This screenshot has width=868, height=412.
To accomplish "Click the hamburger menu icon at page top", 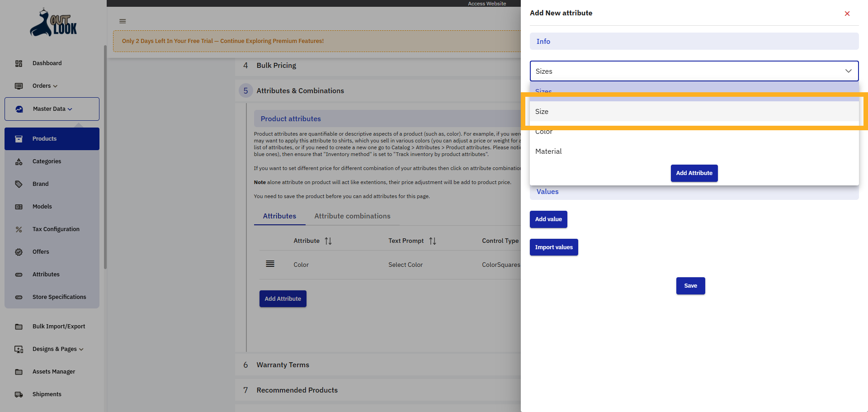I will (122, 21).
